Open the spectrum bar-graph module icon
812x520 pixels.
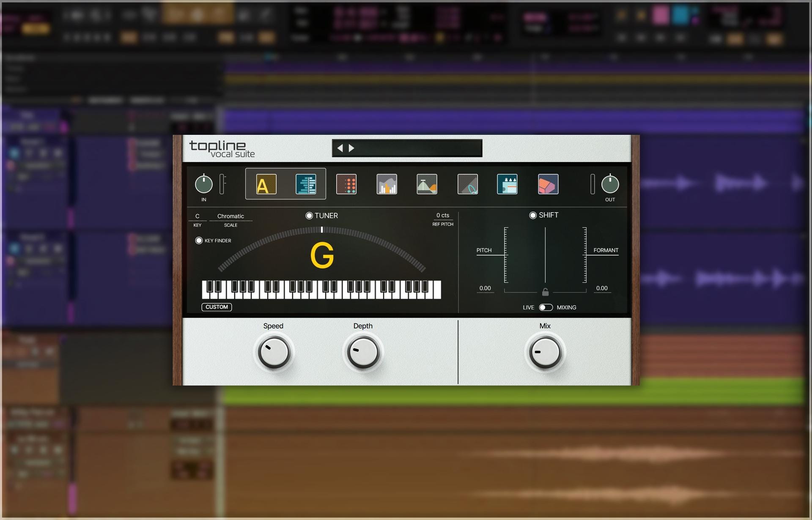(387, 184)
